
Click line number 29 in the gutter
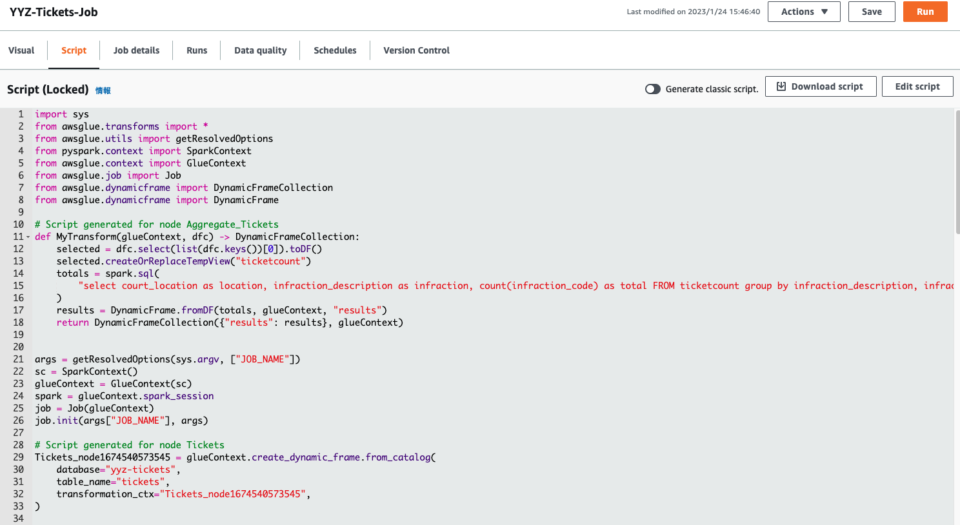click(x=18, y=456)
